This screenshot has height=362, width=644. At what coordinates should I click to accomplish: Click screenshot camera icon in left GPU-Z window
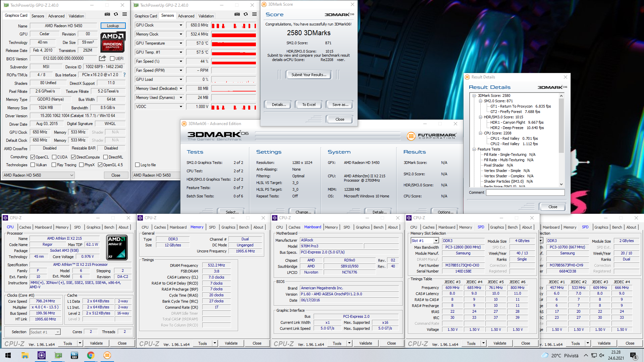click(107, 14)
